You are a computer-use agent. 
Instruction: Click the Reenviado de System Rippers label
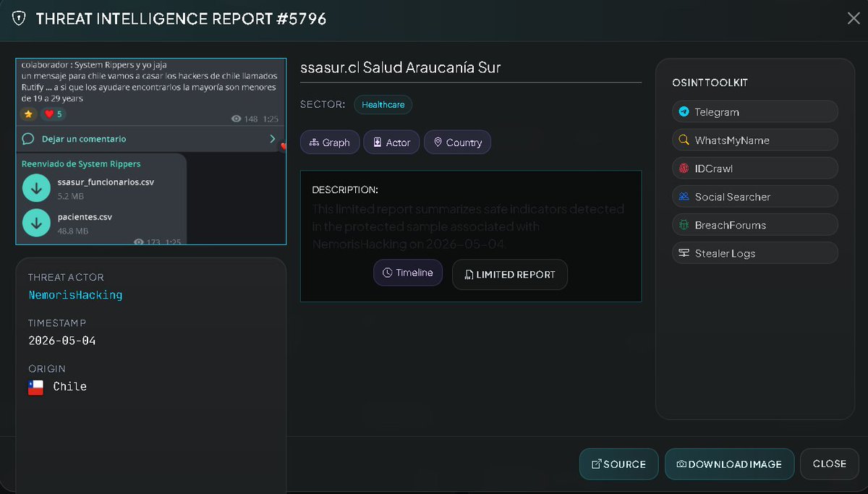click(x=81, y=164)
